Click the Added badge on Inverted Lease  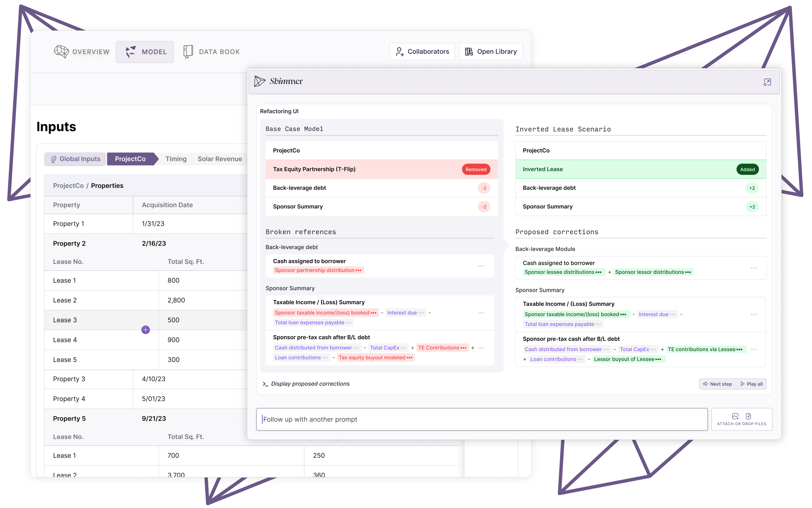[747, 169]
